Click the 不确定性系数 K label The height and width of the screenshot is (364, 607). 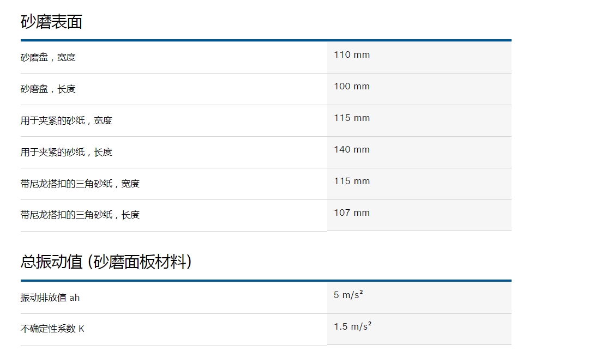pos(52,329)
